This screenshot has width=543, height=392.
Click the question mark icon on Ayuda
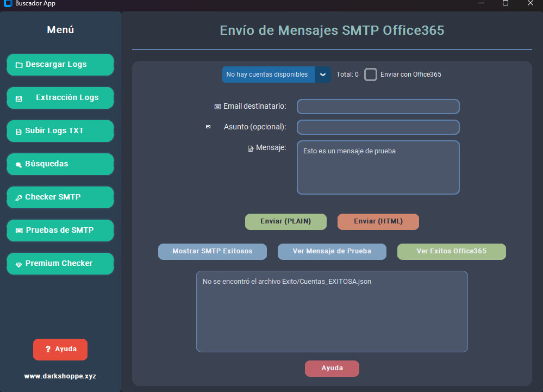pos(48,350)
